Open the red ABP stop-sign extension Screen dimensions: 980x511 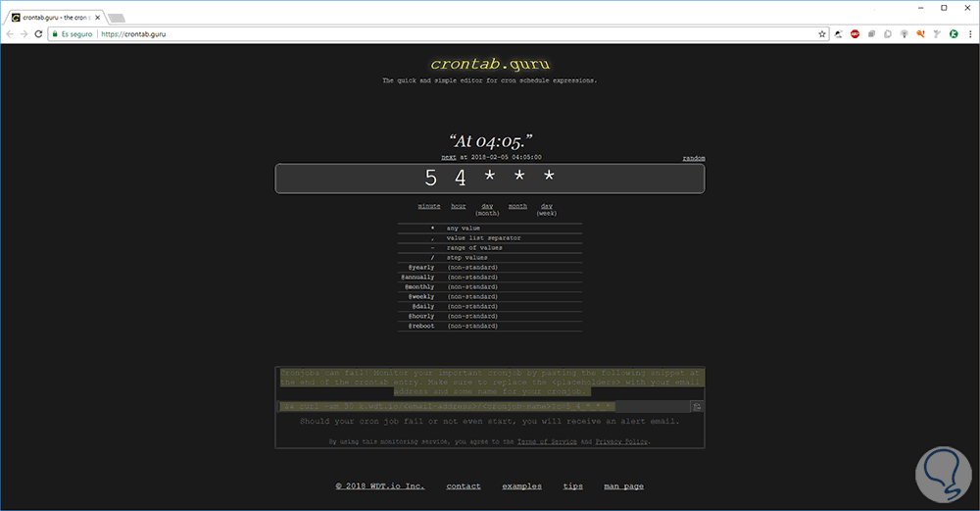click(855, 33)
